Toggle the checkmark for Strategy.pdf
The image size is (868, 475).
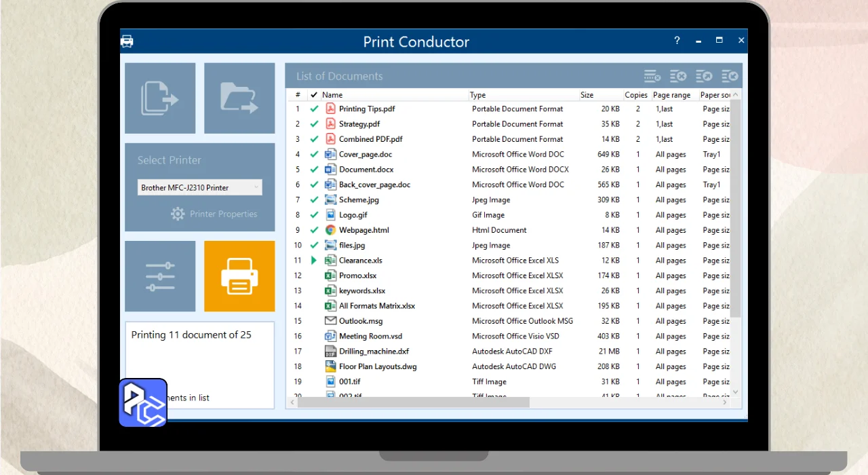[x=314, y=123]
